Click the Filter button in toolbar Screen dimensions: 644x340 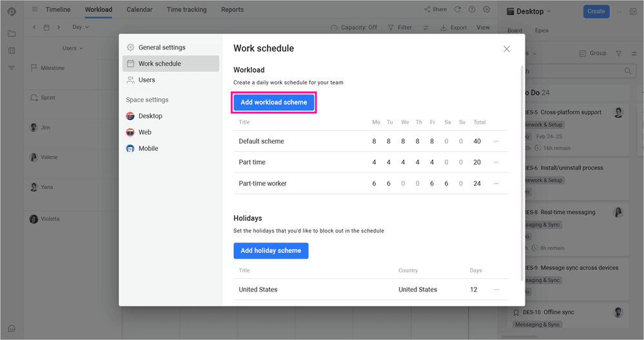coord(400,28)
